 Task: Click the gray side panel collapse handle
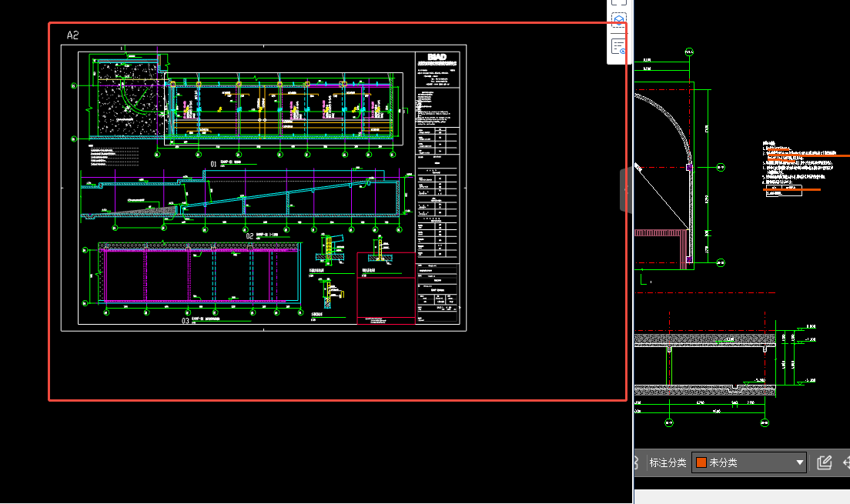pyautogui.click(x=626, y=190)
